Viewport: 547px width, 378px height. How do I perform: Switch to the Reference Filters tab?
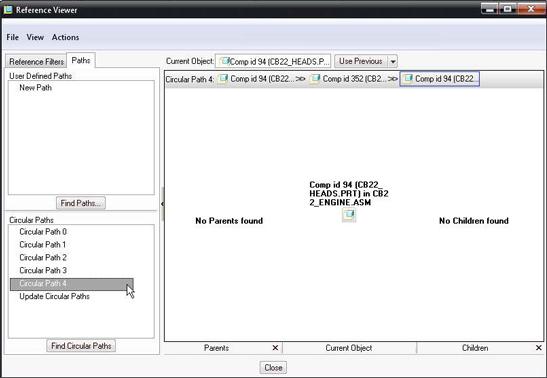36,62
